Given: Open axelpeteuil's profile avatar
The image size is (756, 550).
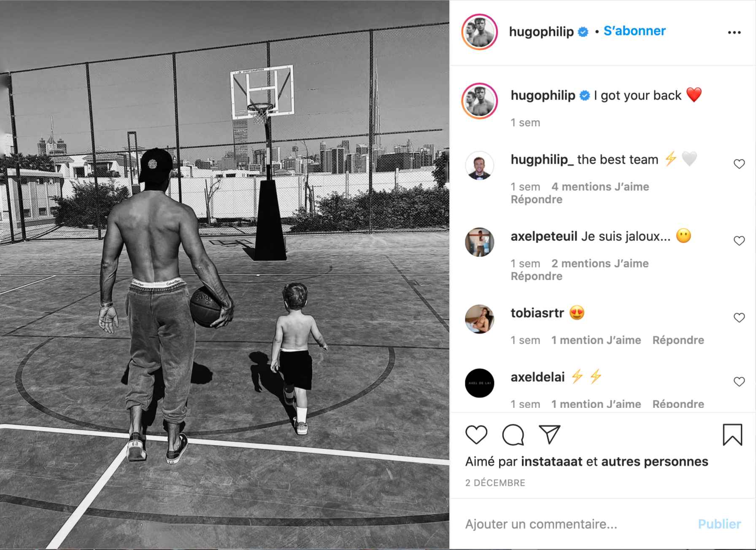Looking at the screenshot, I should point(480,242).
